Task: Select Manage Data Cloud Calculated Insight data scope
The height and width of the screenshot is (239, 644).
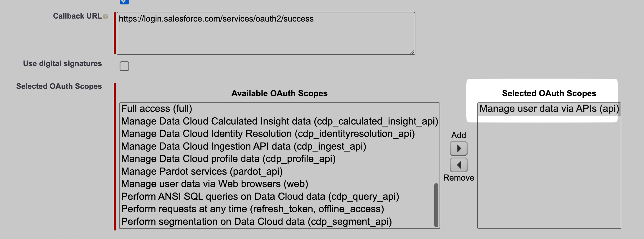Action: [x=279, y=121]
